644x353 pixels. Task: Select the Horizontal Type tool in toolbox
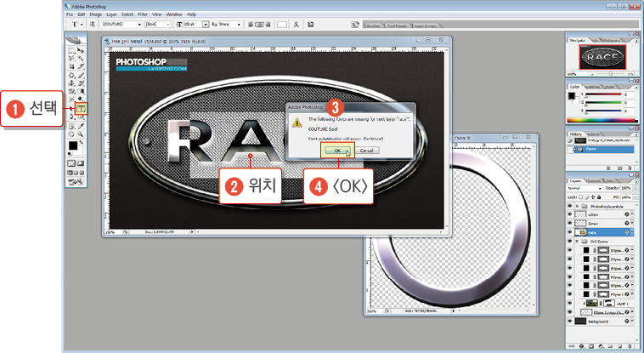coord(81,109)
